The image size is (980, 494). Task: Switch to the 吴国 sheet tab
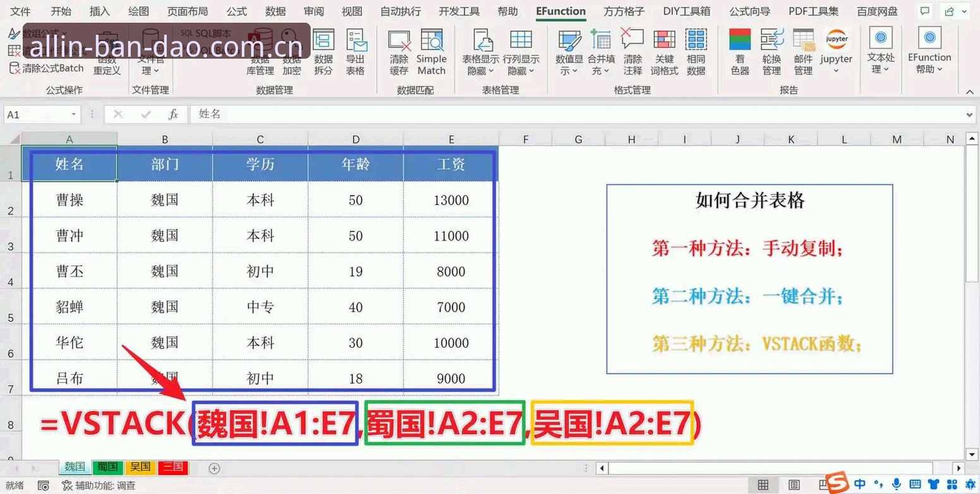pos(141,468)
